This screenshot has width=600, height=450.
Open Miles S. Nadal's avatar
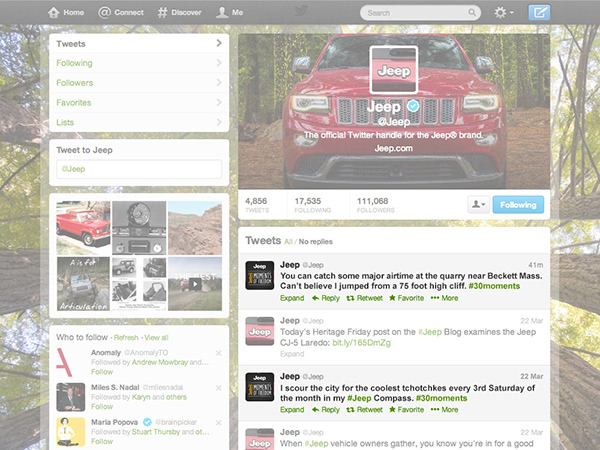(x=71, y=397)
